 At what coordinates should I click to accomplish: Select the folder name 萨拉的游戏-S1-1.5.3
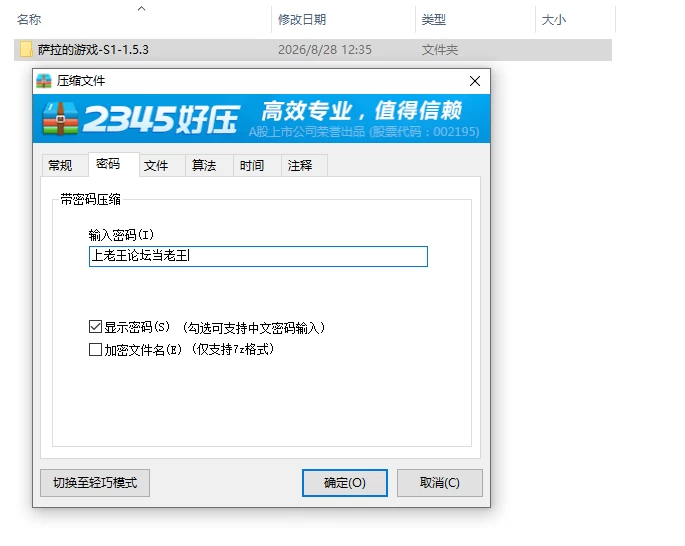(93, 50)
